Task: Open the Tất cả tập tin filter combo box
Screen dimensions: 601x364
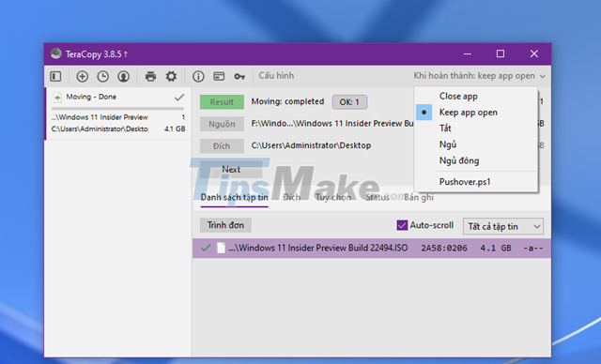Action: pyautogui.click(x=503, y=227)
